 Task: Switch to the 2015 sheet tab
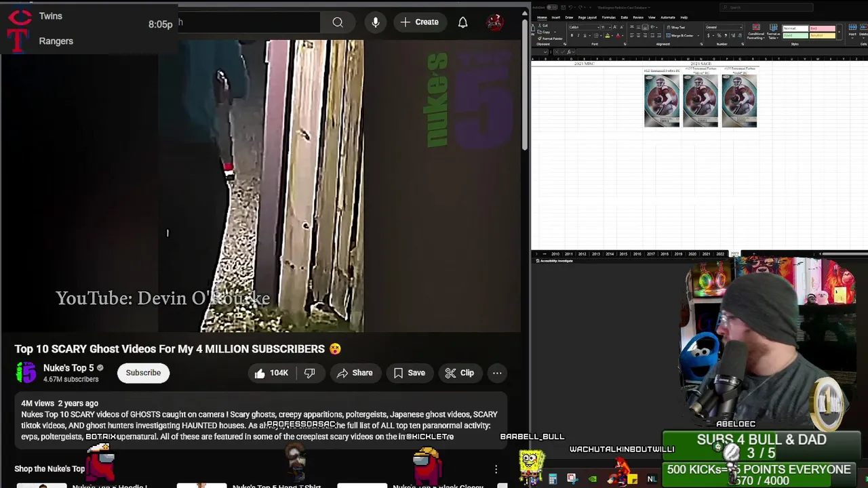point(623,253)
